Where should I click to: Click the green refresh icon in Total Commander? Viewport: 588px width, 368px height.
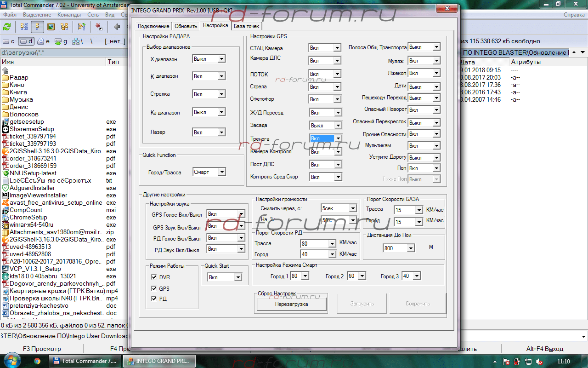[x=7, y=27]
